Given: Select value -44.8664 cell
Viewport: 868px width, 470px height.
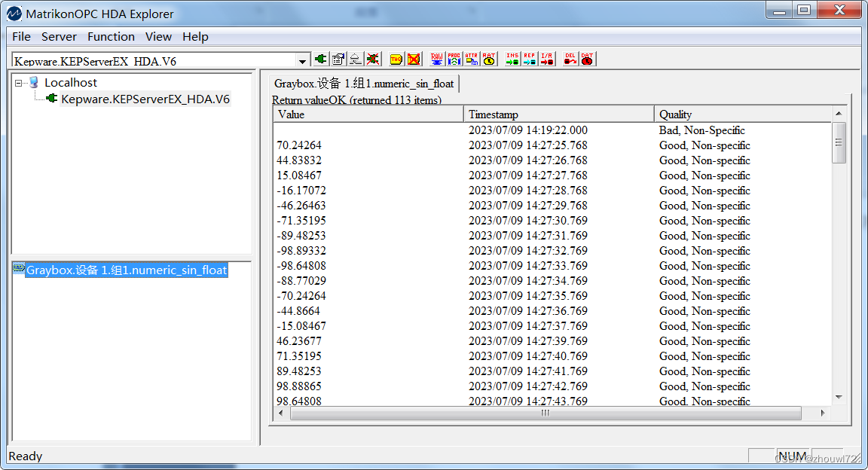Looking at the screenshot, I should coord(298,310).
